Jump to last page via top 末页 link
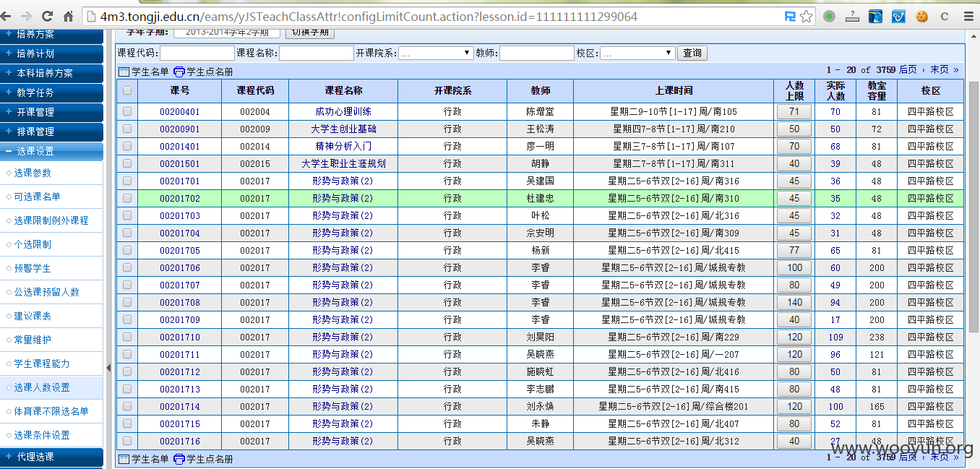The width and height of the screenshot is (980, 469). (940, 70)
